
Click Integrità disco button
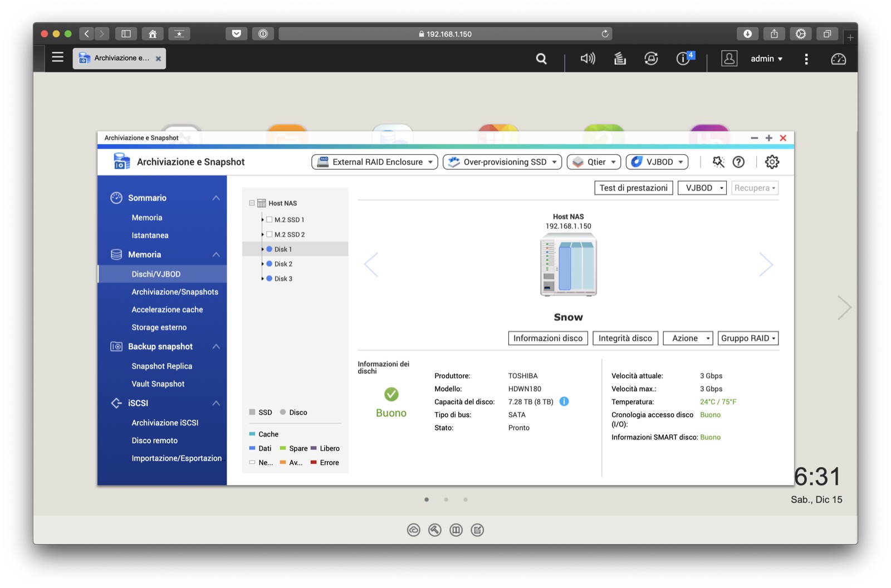coord(625,339)
